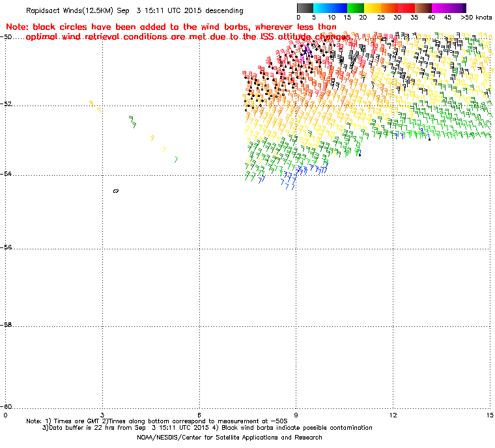Screen dimensions: 495x448
Task: Click the '3' longitude axis label
Action: click(102, 415)
